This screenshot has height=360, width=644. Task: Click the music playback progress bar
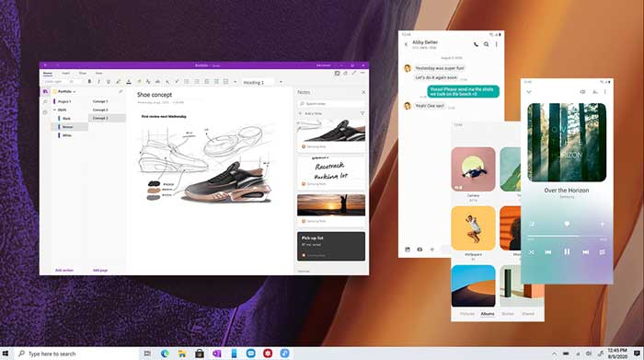[567, 236]
